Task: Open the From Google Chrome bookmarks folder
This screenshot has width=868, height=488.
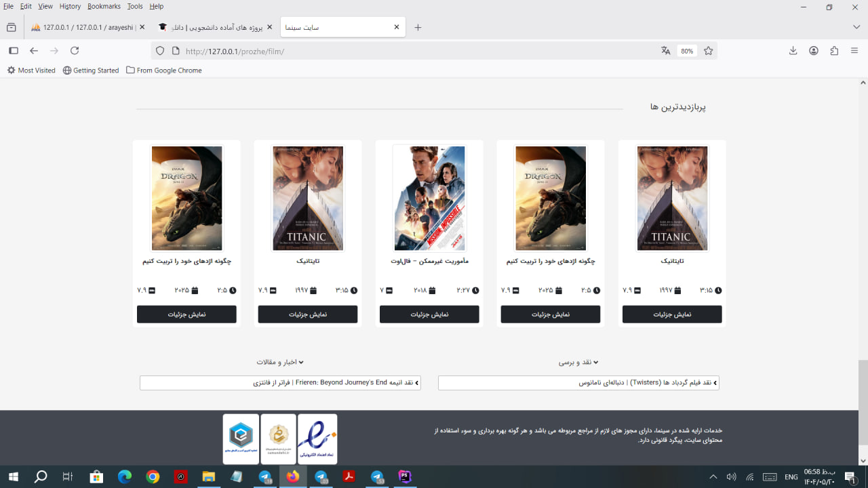Action: [163, 70]
